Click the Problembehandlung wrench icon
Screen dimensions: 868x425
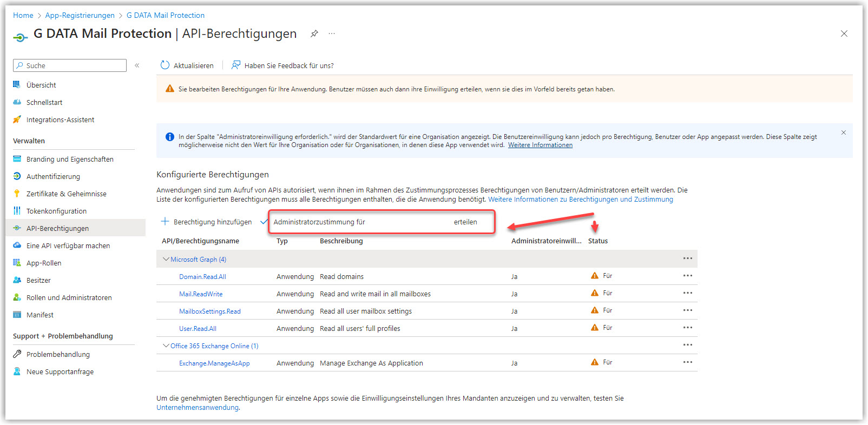[x=17, y=354]
